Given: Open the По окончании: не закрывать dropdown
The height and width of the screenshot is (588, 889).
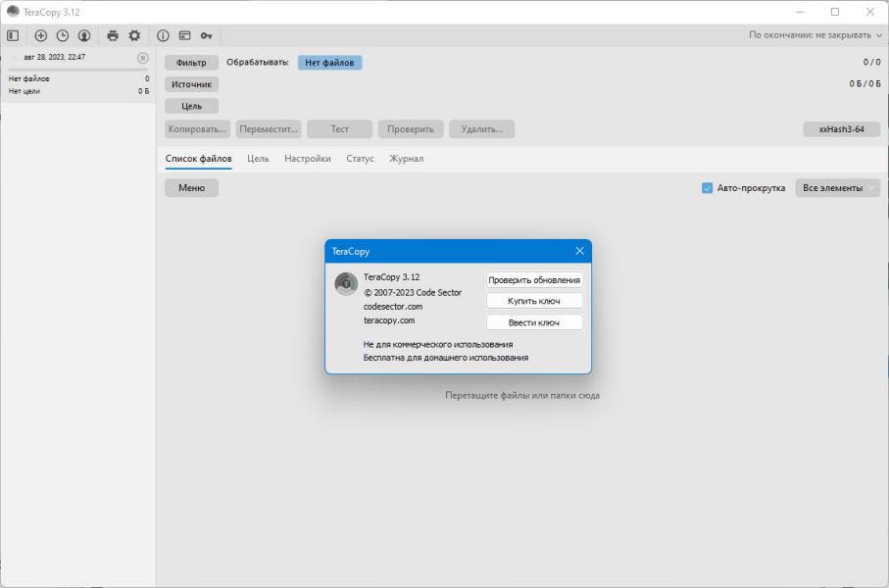Looking at the screenshot, I should click(x=815, y=35).
